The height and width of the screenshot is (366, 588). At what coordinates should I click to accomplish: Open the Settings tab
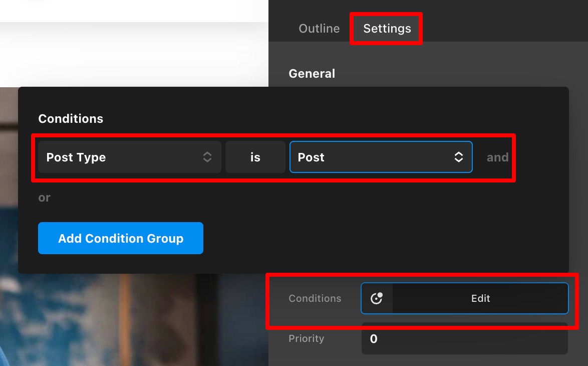(387, 29)
